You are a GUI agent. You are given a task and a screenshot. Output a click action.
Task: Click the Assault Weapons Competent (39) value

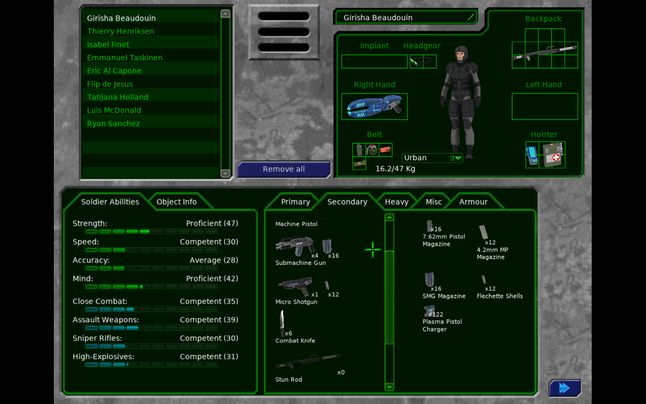tap(208, 320)
